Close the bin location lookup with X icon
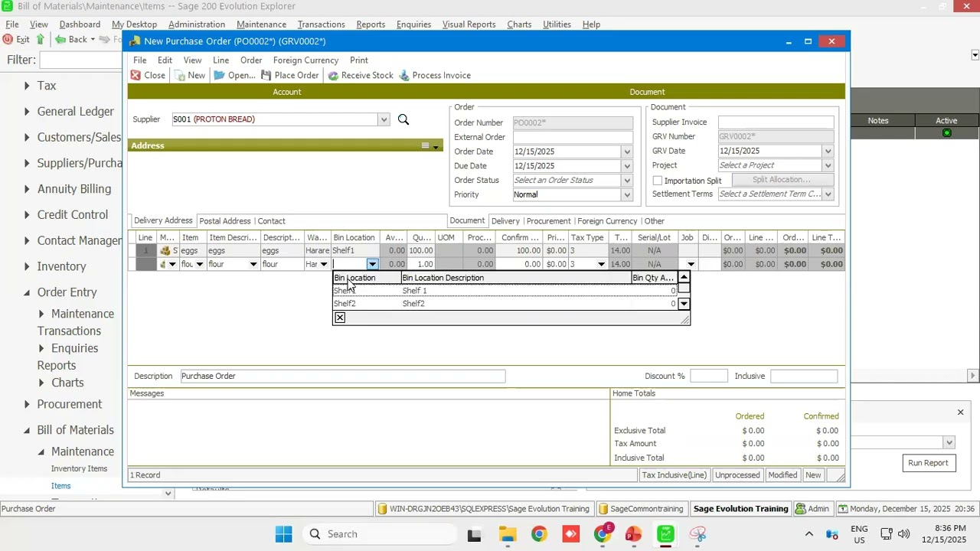The height and width of the screenshot is (551, 980). tap(340, 318)
